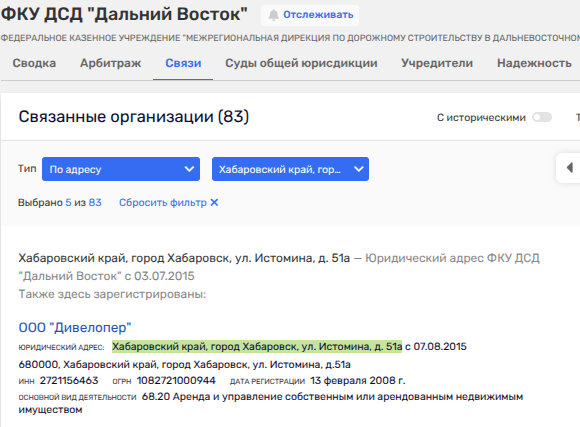Viewport: 580px width, 427px height.
Task: Switch to the Сводка tab
Action: [x=34, y=63]
